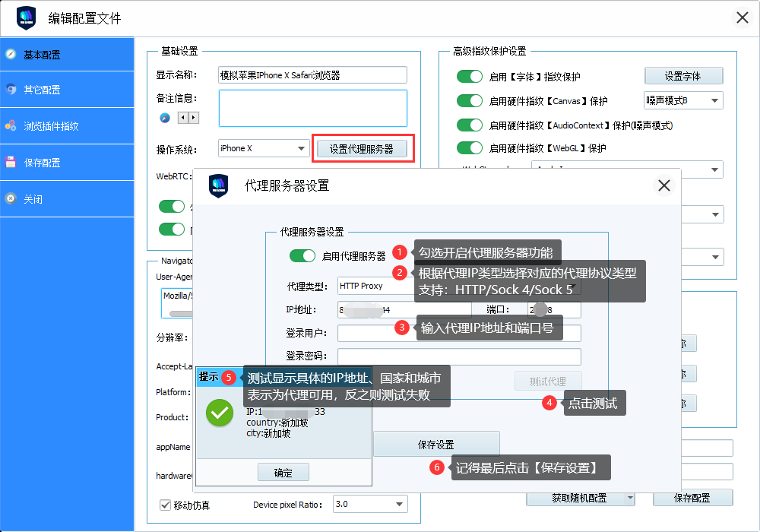Toggle the 启用代理服务器 switch
This screenshot has width=760, height=532.
tap(302, 256)
